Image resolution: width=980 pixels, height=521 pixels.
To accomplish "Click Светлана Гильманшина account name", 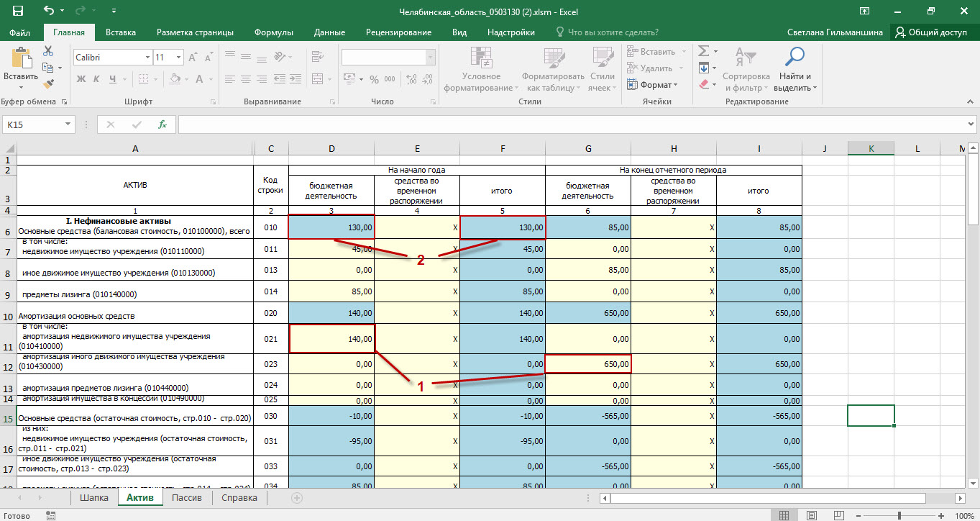I will pos(836,32).
